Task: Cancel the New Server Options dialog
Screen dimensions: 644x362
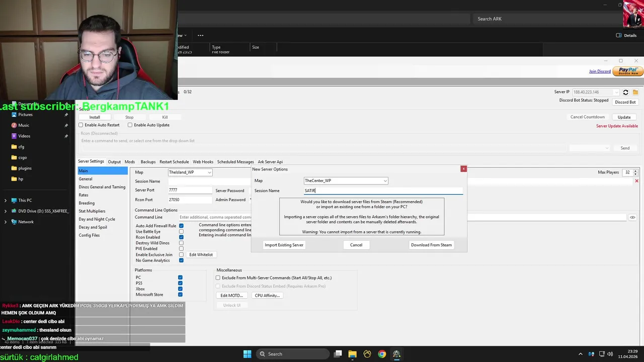Action: tap(356, 245)
